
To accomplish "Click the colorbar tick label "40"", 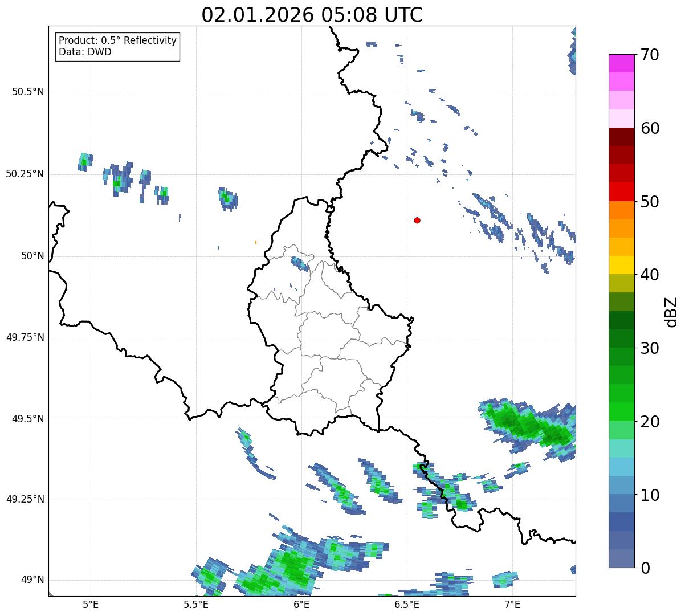I will [x=649, y=275].
